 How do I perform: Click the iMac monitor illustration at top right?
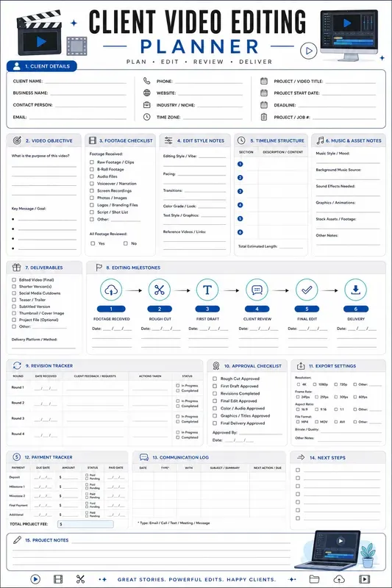349,35
